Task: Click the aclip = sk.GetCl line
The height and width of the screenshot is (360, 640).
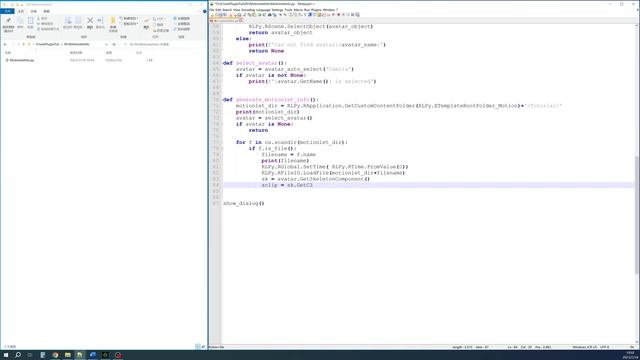Action: [287, 185]
